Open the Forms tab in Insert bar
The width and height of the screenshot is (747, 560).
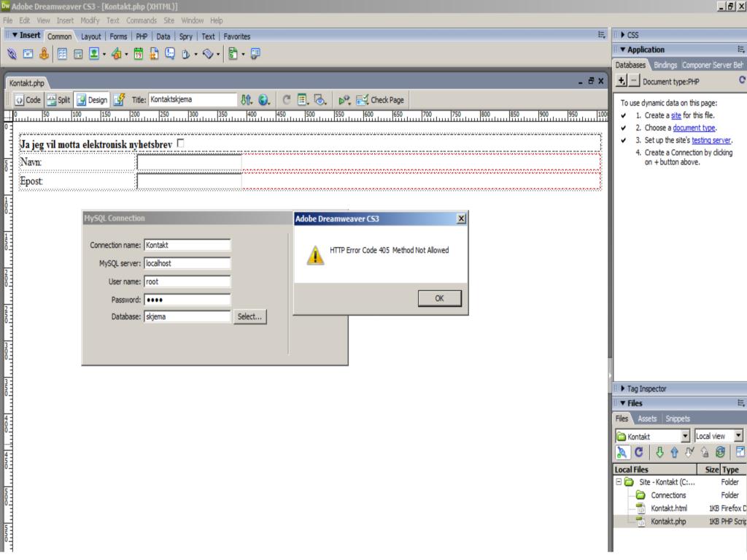click(118, 36)
